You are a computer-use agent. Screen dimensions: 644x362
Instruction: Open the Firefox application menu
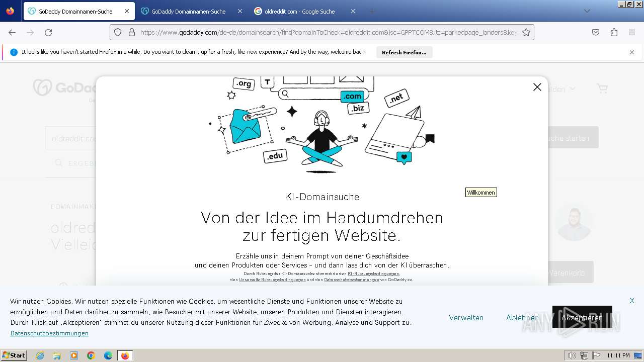pyautogui.click(x=632, y=32)
